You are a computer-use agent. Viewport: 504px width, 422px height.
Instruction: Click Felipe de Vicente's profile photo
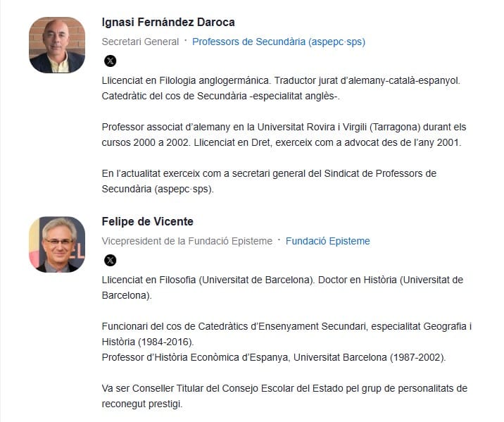(x=57, y=244)
